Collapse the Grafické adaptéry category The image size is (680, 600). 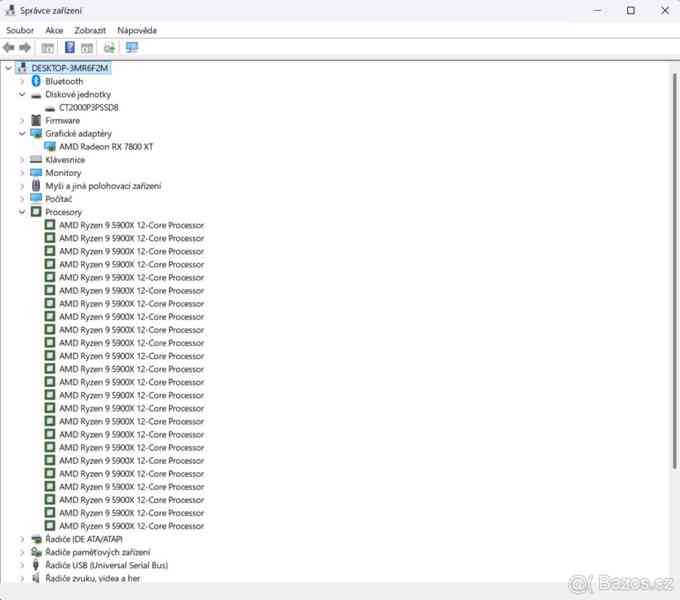(22, 134)
